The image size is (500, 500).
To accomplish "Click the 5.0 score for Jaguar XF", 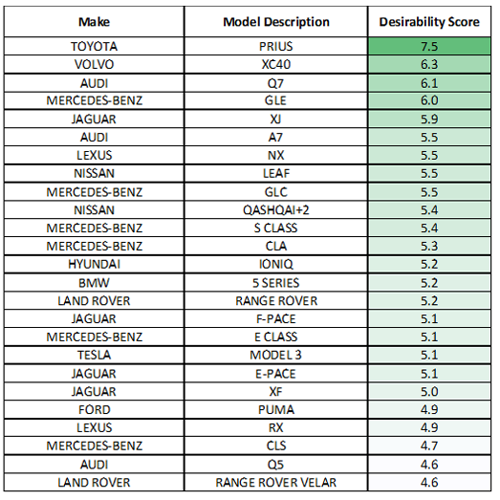I will click(429, 391).
